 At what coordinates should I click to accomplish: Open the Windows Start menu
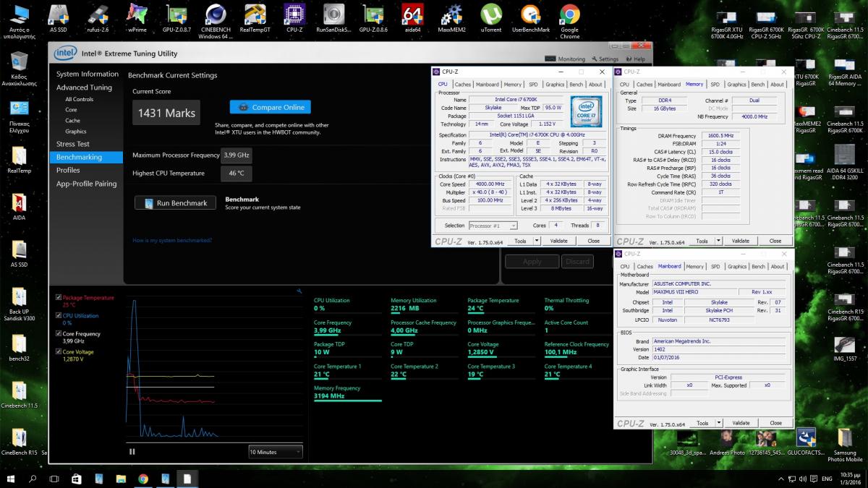11,479
